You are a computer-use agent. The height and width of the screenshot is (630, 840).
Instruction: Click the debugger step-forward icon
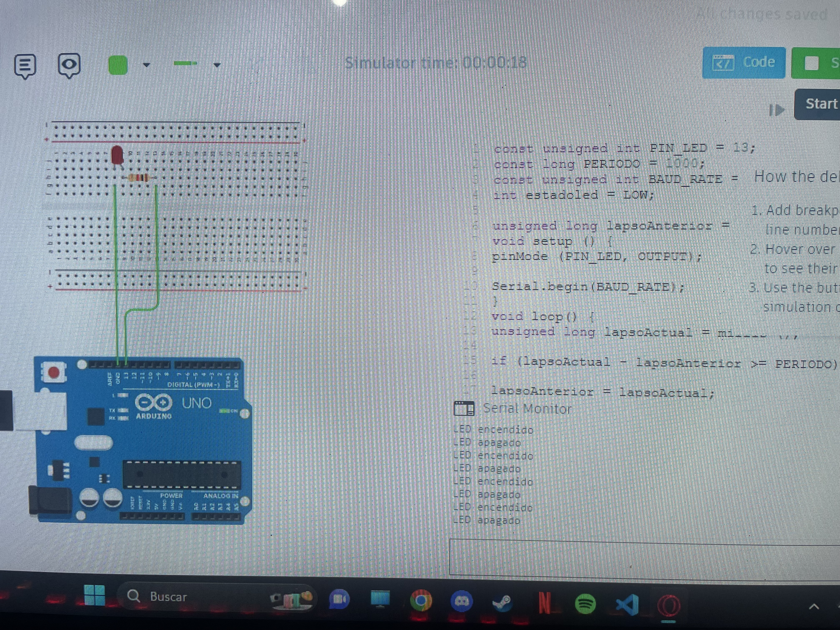(x=777, y=110)
